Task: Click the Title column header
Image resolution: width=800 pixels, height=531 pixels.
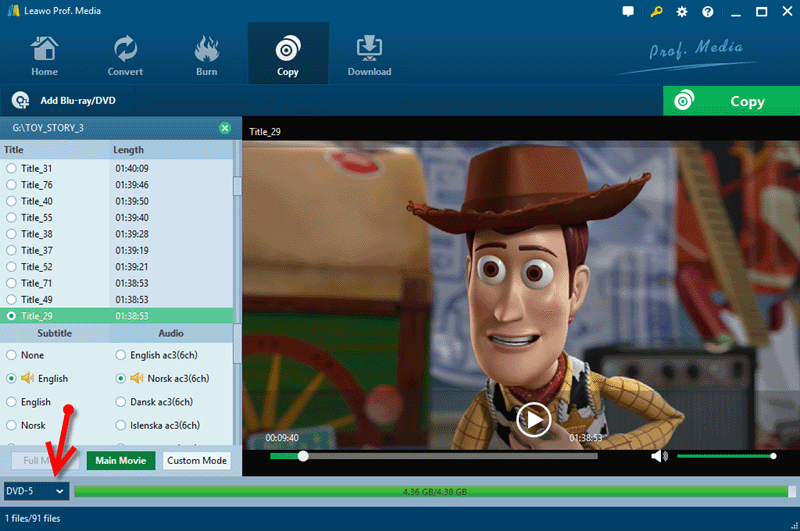Action: [55, 150]
